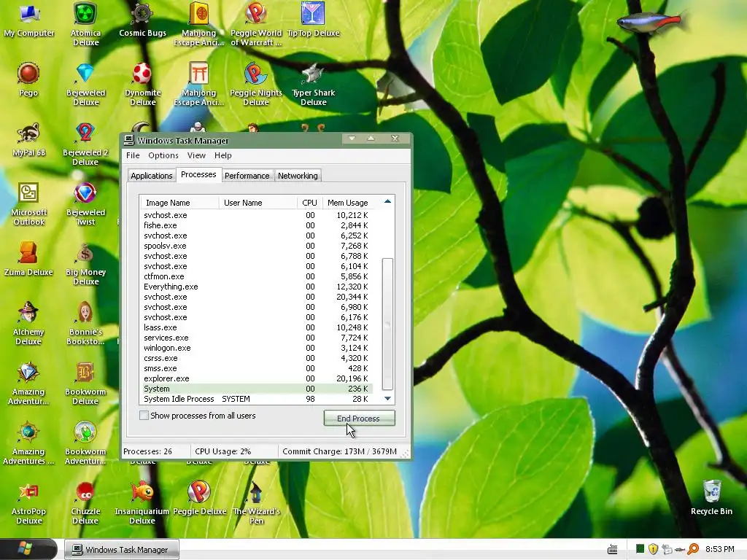Viewport: 747px width, 560px height.
Task: Select the winlogon.exe process row
Action: coord(258,348)
